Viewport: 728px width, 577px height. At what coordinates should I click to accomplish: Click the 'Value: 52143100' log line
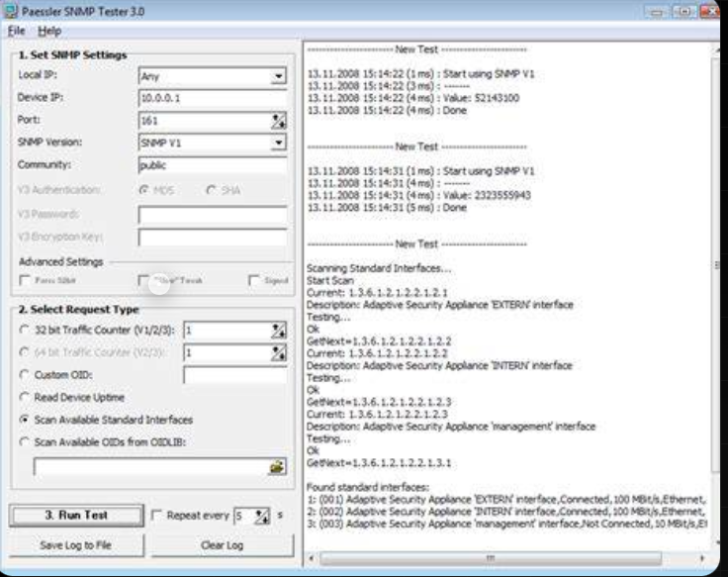pyautogui.click(x=413, y=98)
